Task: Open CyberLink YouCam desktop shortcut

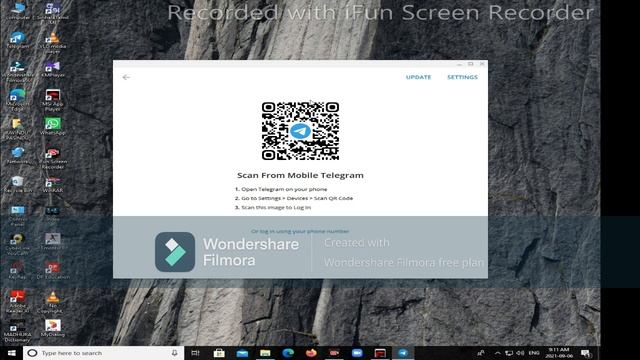Action: click(18, 244)
